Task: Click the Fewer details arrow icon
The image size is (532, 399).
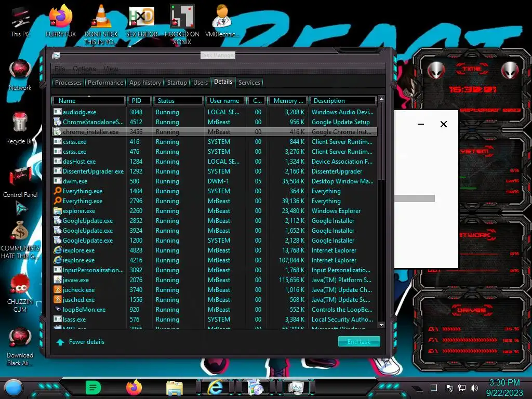Action: (60, 342)
